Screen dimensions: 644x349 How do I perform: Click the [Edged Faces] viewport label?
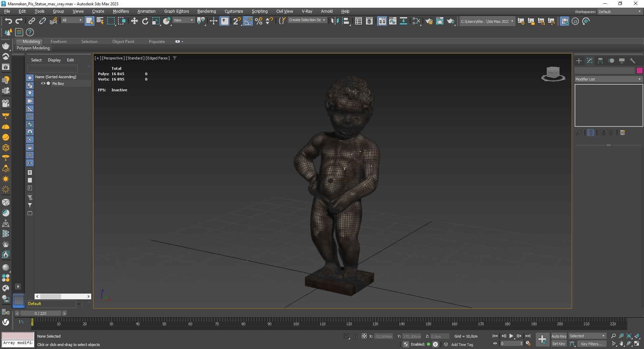click(x=158, y=58)
